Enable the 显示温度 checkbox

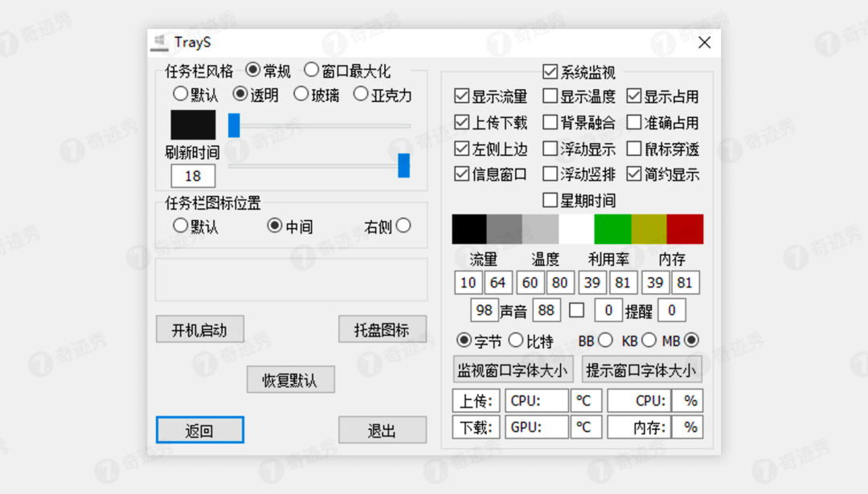(550, 96)
